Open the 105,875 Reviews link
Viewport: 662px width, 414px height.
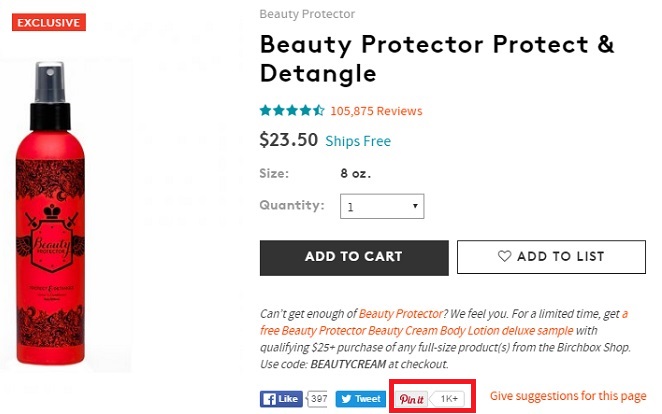(376, 111)
